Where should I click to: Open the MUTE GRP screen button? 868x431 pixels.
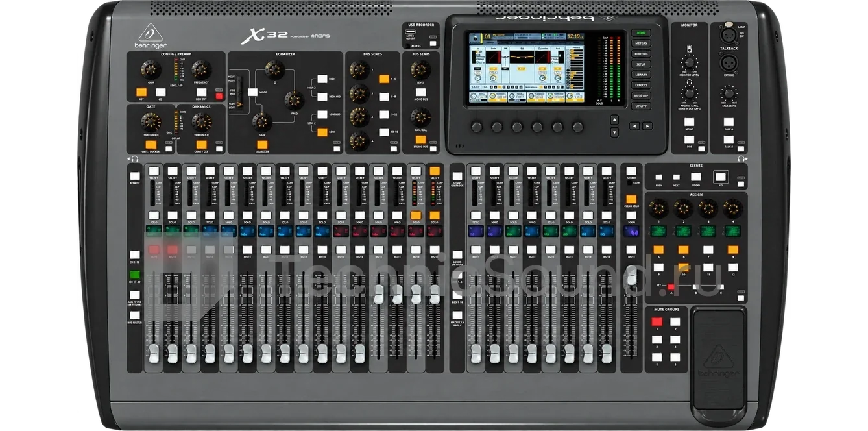[641, 95]
